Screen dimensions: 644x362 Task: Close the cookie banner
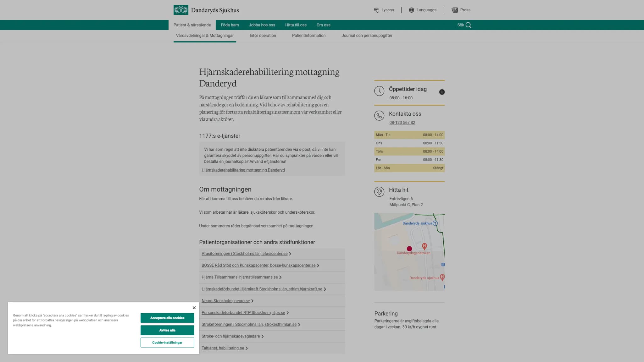pyautogui.click(x=194, y=308)
